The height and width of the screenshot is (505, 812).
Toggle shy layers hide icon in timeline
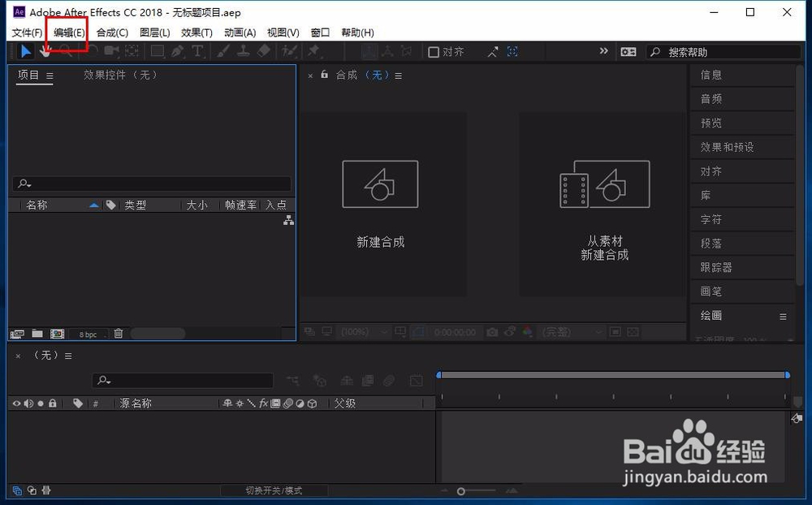[x=347, y=382]
